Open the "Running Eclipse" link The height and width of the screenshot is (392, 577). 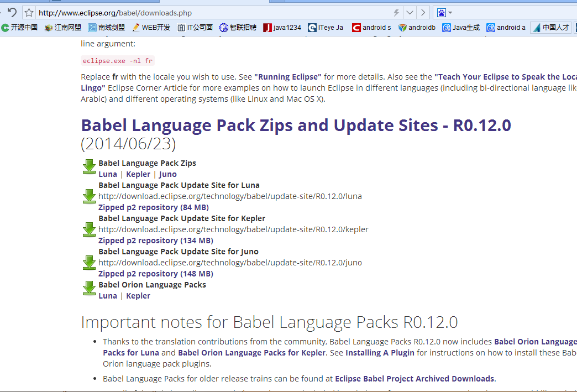coord(288,77)
